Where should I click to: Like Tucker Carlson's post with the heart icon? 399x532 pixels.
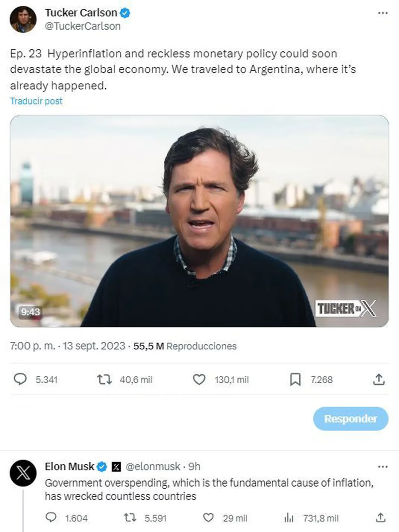199,379
